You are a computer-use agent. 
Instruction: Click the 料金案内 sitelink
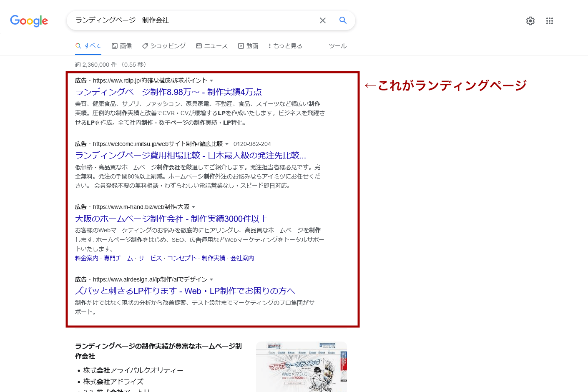87,258
